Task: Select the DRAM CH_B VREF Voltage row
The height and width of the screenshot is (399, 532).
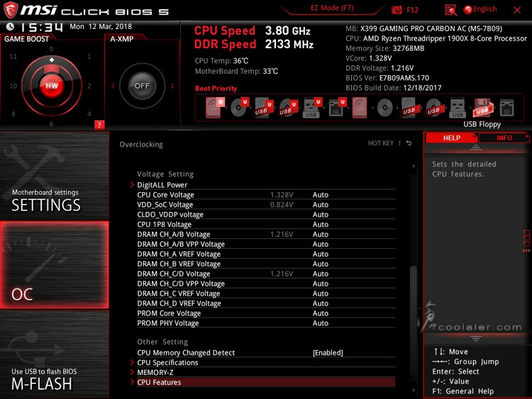Action: (x=266, y=264)
